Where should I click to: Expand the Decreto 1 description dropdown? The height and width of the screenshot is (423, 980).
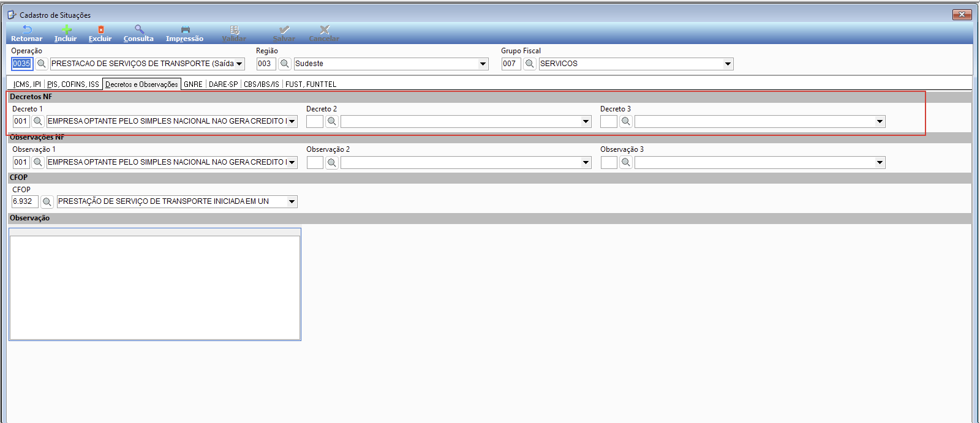tap(292, 121)
